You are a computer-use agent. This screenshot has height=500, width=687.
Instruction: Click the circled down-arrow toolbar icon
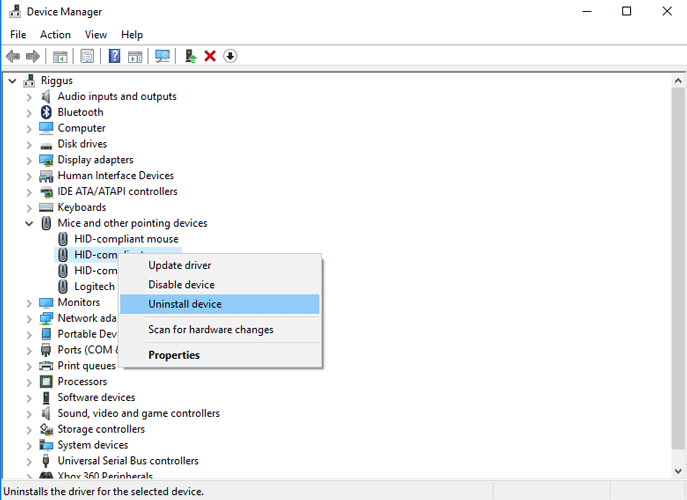pyautogui.click(x=230, y=56)
